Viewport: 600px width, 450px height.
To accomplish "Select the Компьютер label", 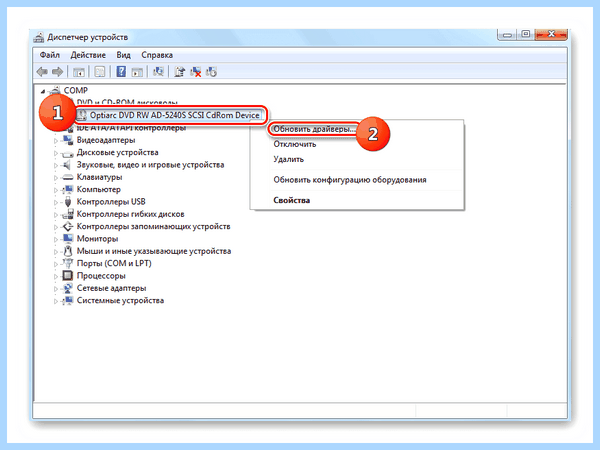I will 99,189.
